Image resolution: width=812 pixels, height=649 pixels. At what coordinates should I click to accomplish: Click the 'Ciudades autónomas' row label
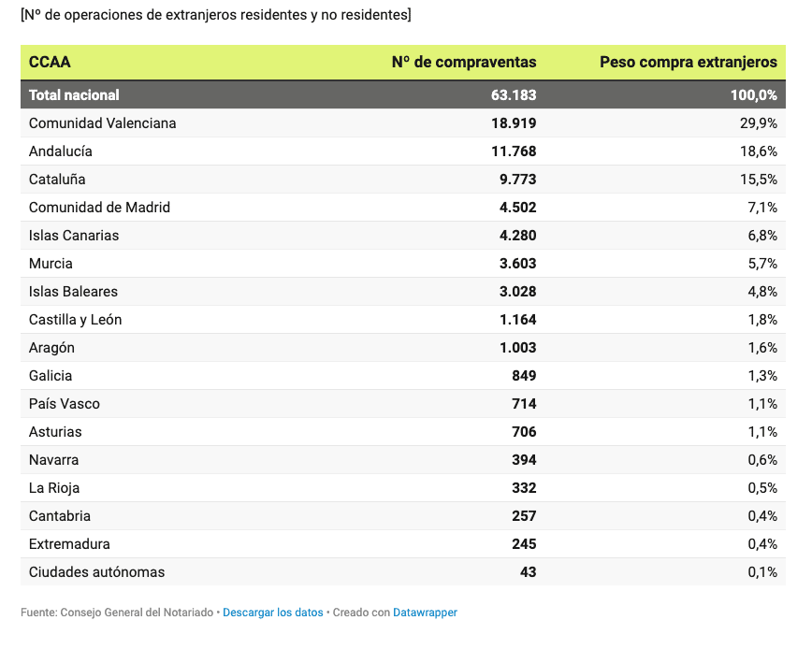97,572
